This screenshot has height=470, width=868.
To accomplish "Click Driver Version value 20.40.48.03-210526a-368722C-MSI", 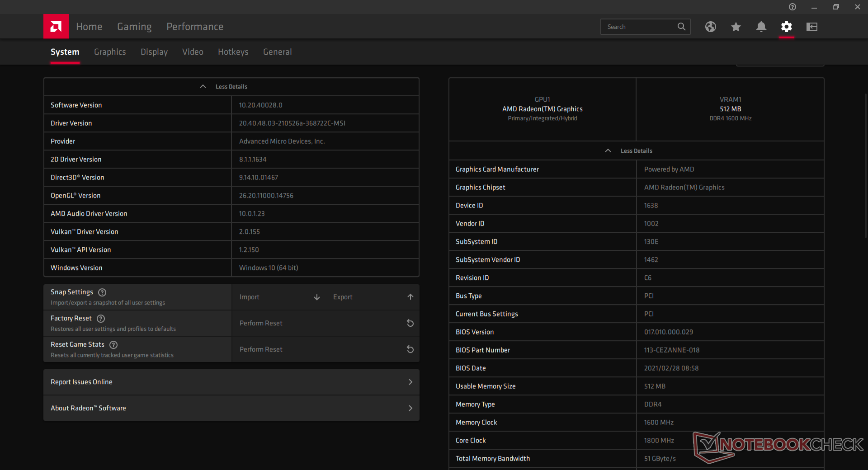I will (x=292, y=123).
